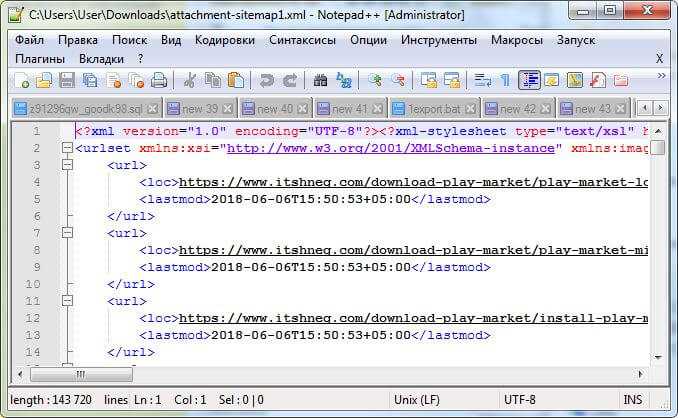Open the document map toolbar icon
This screenshot has width=678, height=418.
coord(575,81)
